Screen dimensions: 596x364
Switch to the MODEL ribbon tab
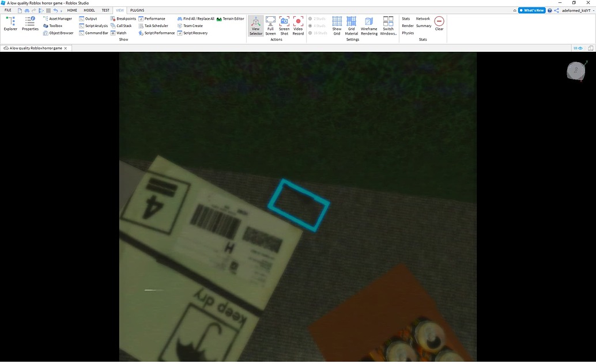(x=89, y=10)
